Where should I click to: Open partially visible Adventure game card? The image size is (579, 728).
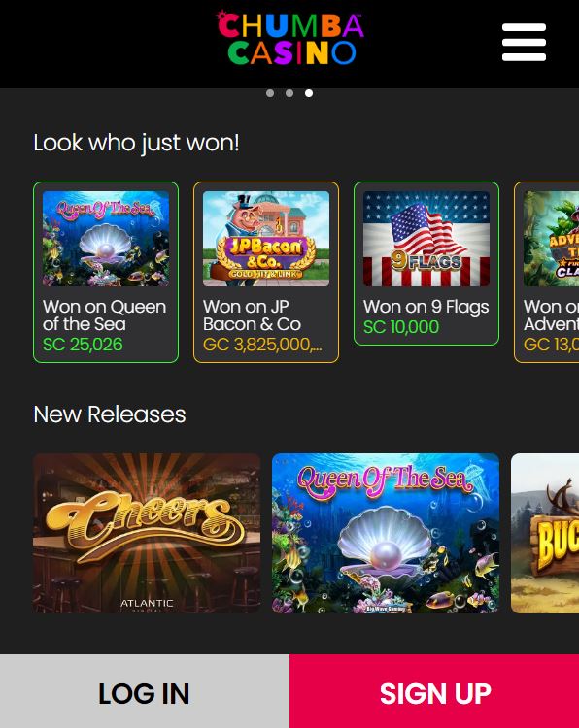pyautogui.click(x=547, y=272)
